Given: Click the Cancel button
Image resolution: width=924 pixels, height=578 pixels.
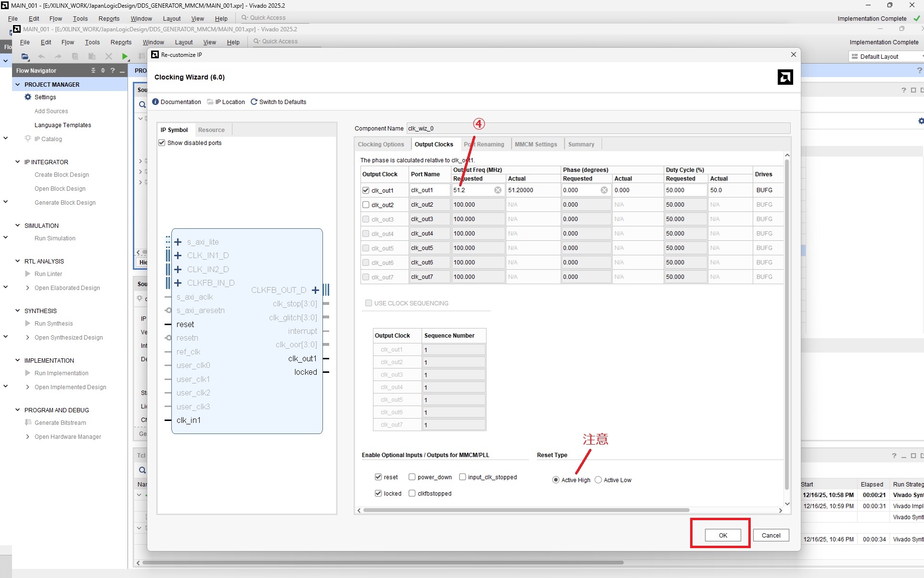Looking at the screenshot, I should click(770, 535).
